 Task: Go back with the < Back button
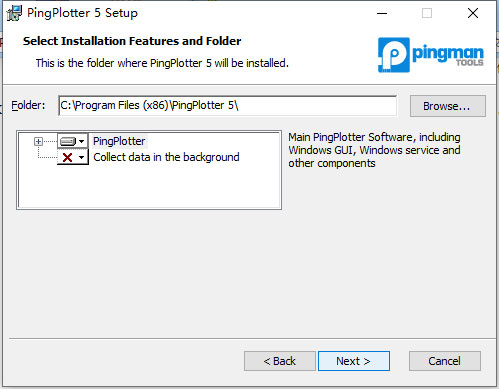click(x=280, y=361)
